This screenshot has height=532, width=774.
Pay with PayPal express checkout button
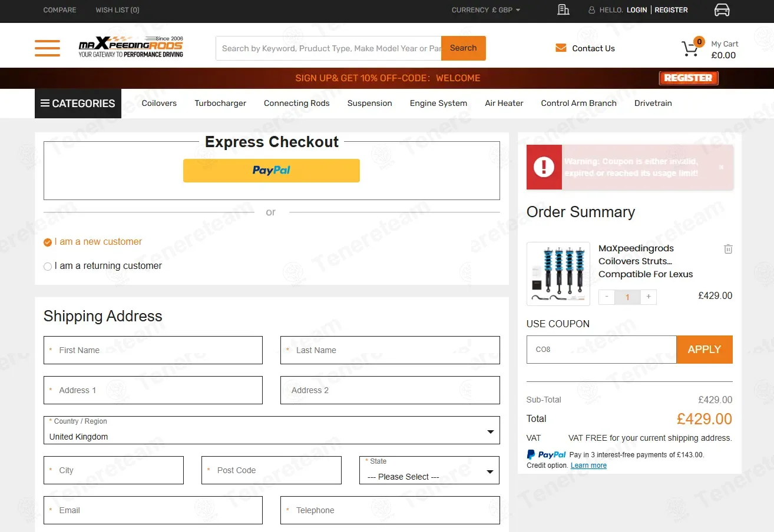point(272,171)
